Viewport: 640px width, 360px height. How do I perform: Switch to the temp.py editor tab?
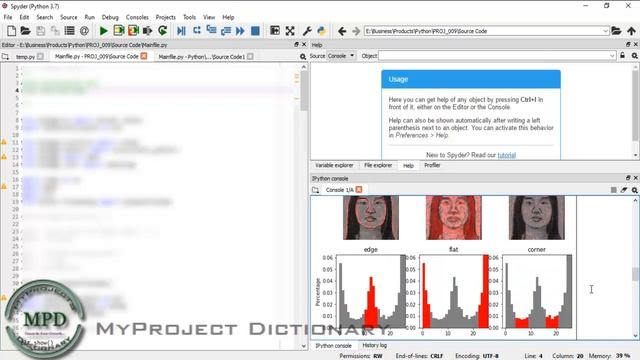click(x=25, y=57)
